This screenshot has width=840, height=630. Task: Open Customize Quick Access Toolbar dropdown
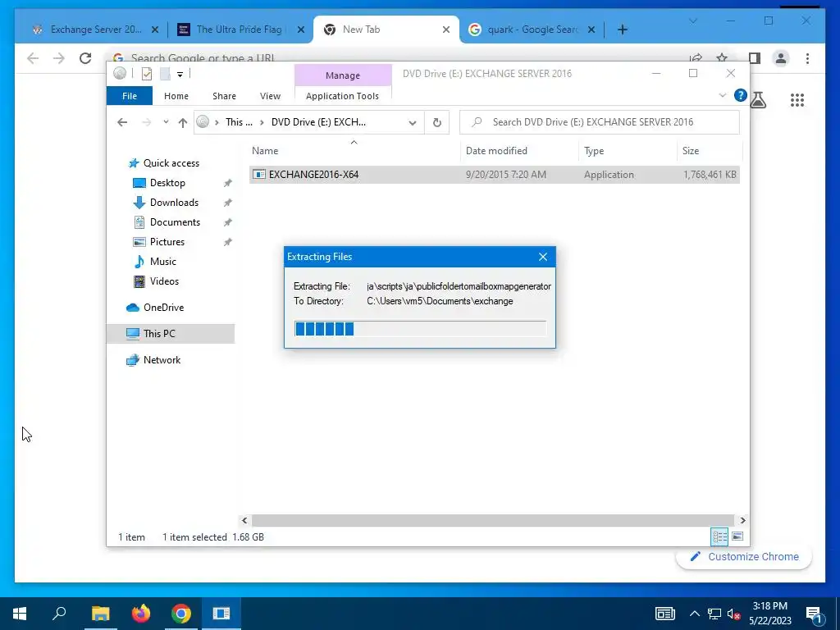(180, 75)
